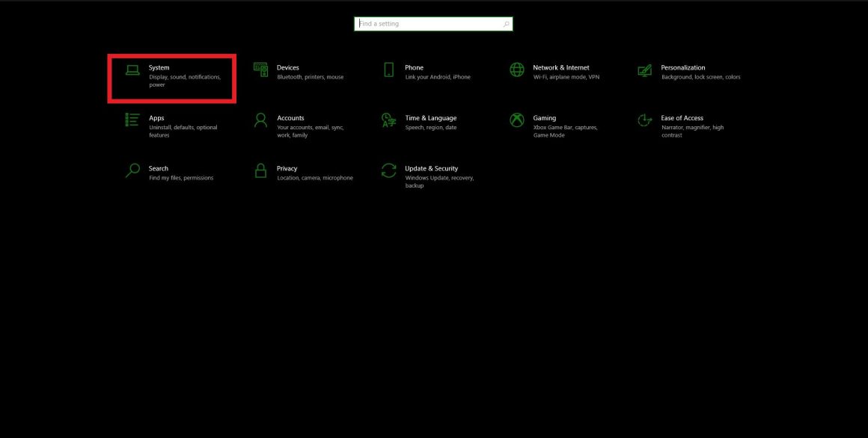Select the Search magnifier category icon
The image size is (868, 438).
[x=132, y=170]
